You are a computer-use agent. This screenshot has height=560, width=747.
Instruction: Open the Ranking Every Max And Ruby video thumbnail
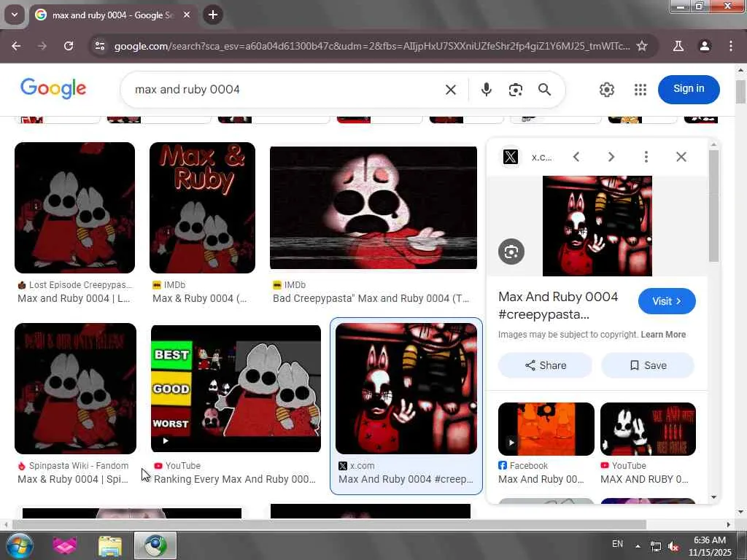(236, 389)
